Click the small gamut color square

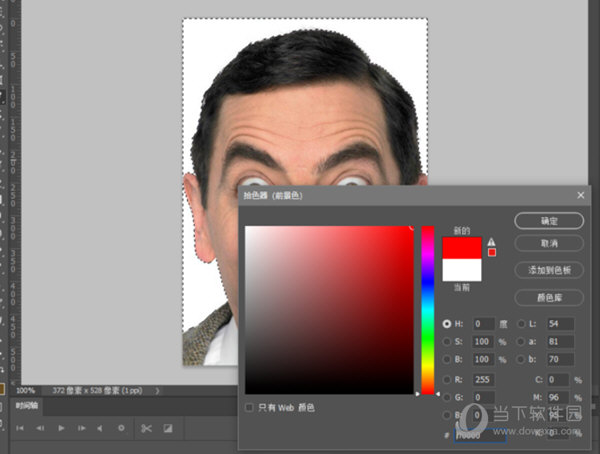(491, 252)
